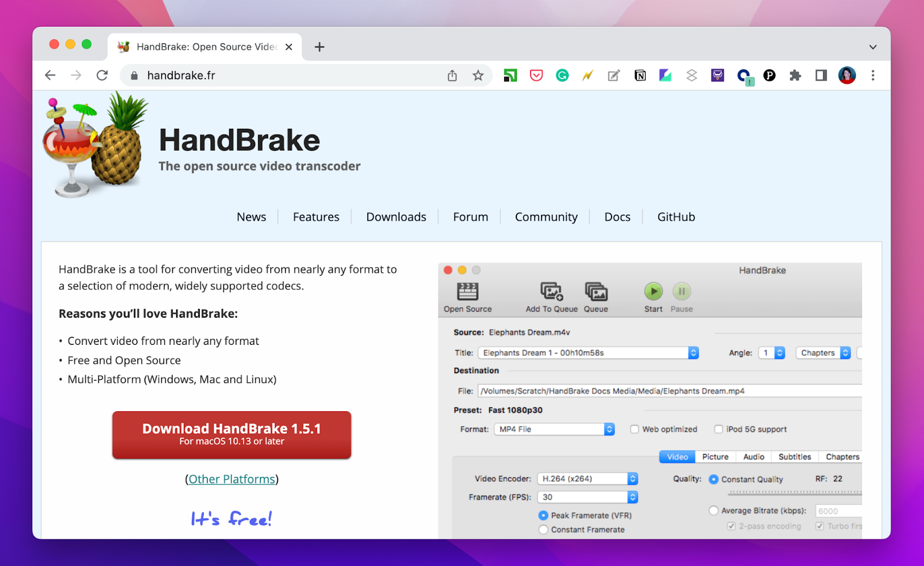Open the Downloads nav item
Image resolution: width=924 pixels, height=566 pixels.
coord(396,217)
